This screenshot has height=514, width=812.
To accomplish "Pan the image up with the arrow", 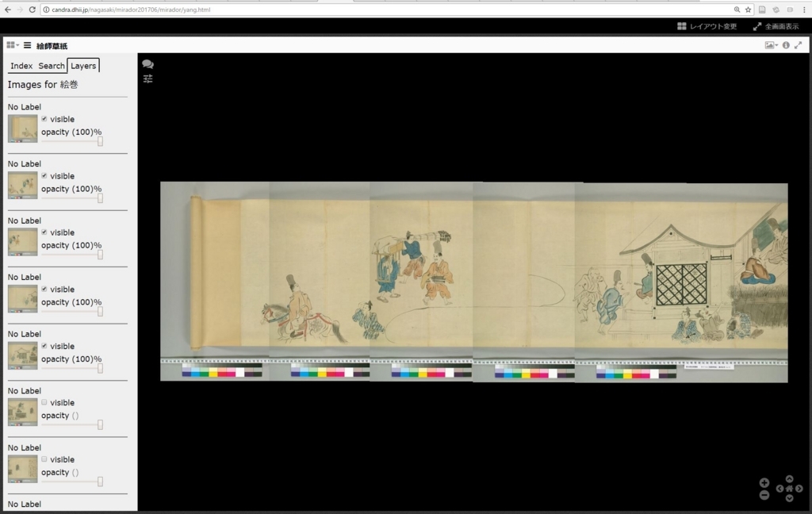I will point(789,479).
